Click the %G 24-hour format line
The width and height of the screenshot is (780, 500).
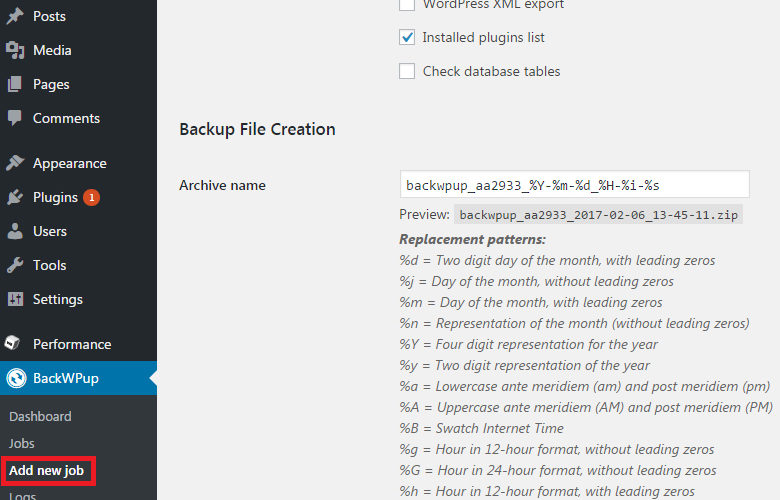(x=558, y=471)
